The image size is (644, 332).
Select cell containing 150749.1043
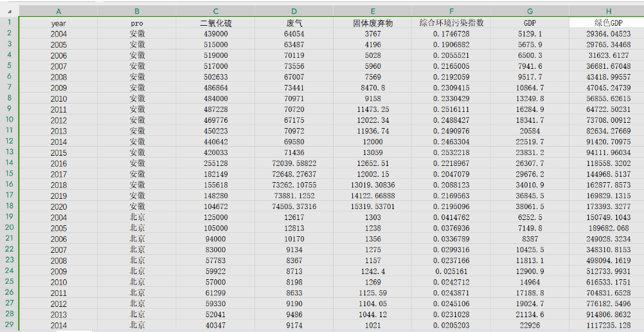click(x=607, y=217)
